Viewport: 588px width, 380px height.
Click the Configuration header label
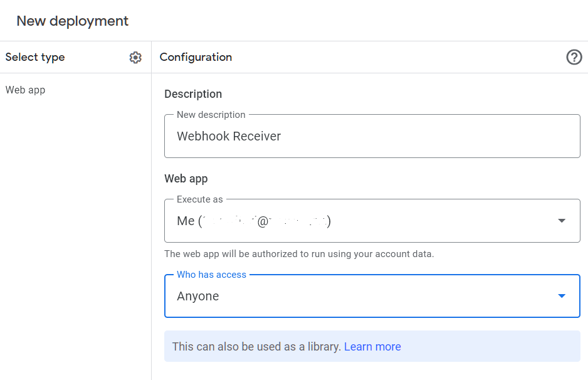tap(196, 57)
